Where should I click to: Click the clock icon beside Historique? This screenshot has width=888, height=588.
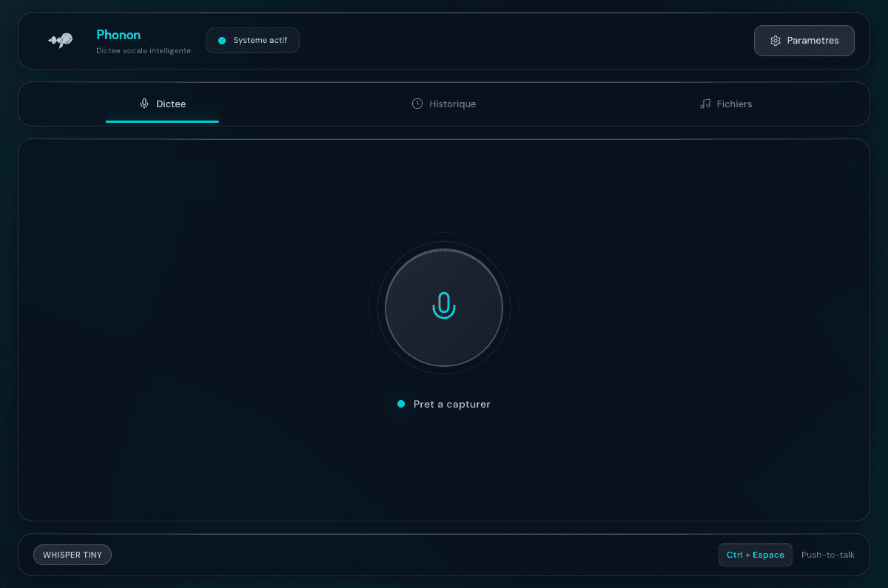tap(417, 104)
